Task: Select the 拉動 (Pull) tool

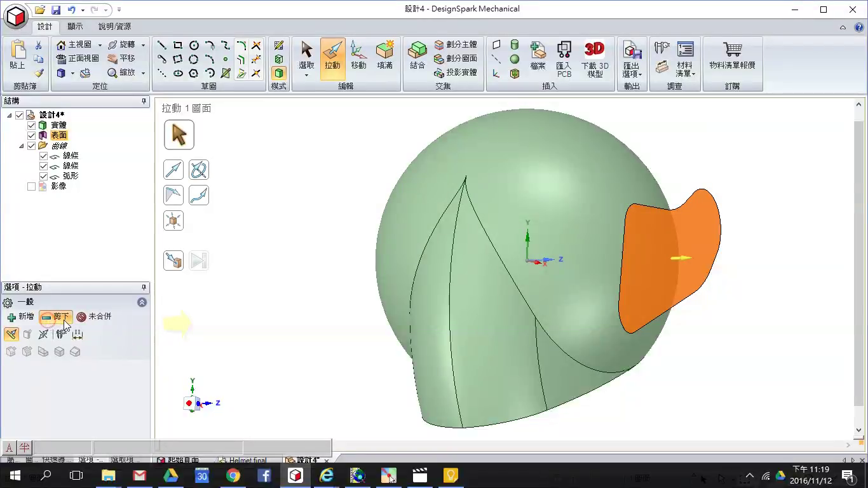Action: pos(332,58)
